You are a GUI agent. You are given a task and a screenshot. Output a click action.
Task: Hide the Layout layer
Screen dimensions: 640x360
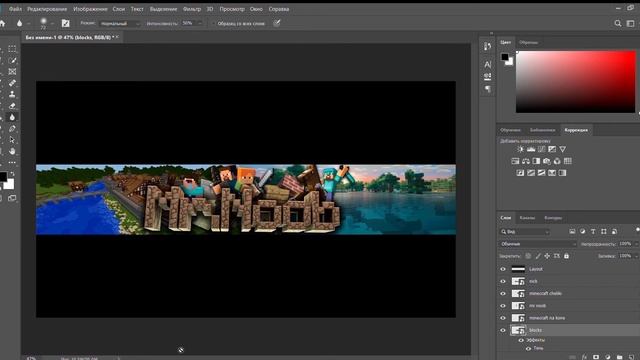[503, 269]
